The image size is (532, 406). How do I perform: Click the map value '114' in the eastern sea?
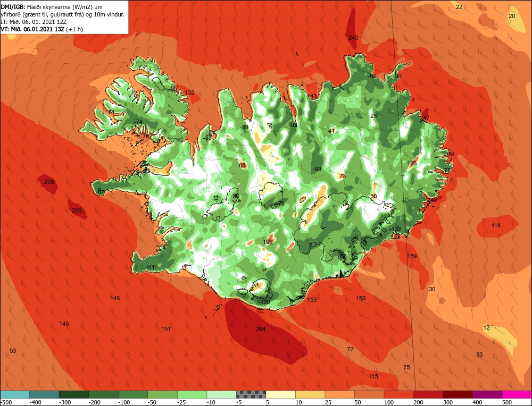coord(496,225)
